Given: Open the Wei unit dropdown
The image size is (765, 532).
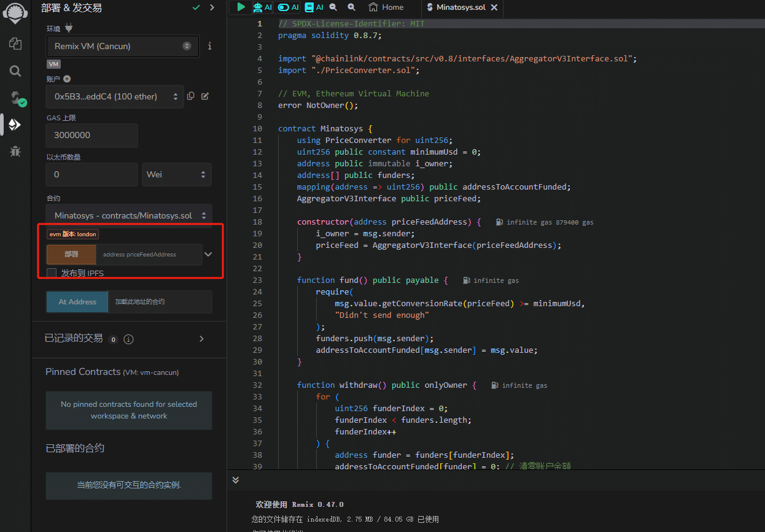Looking at the screenshot, I should click(x=177, y=175).
